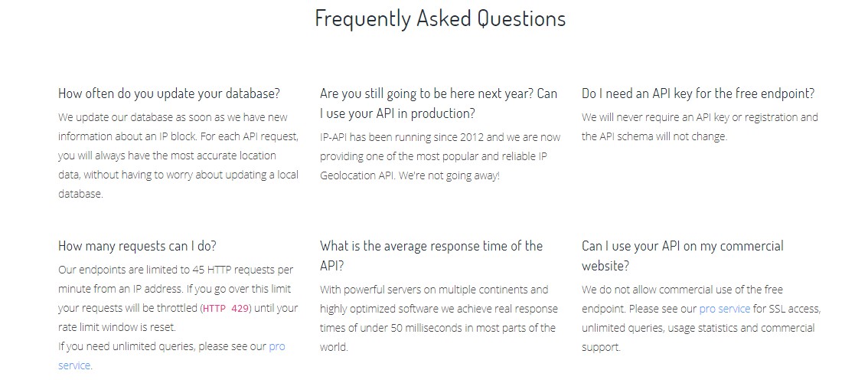Click the '45 HTTP requests per minute' sentence
This screenshot has height=380, width=868.
tap(175, 279)
